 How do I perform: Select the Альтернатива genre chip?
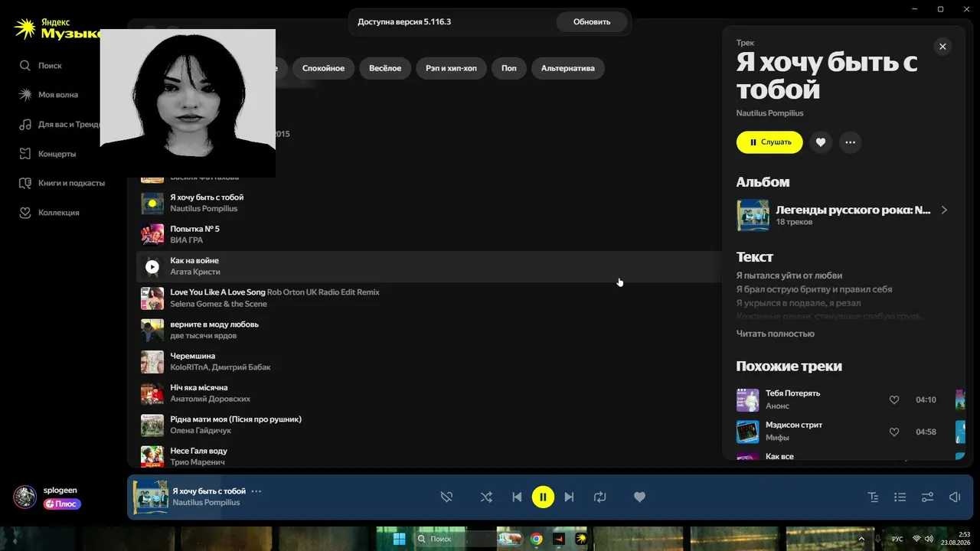click(x=568, y=68)
